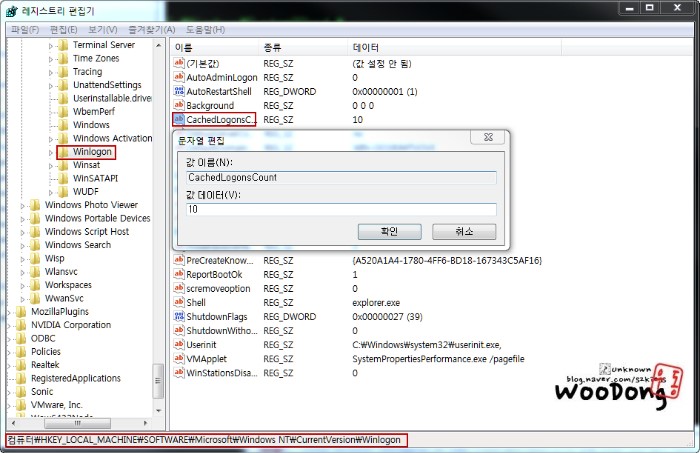This screenshot has width=700, height=453.
Task: Click the WbemPerf folder icon
Action: point(64,112)
